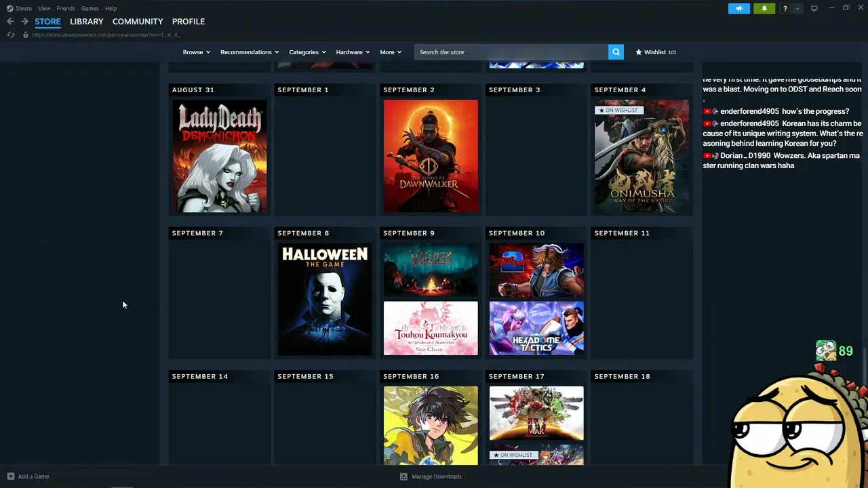This screenshot has width=868, height=488.
Task: Click the SEPTEMBER 17 date header
Action: [x=517, y=376]
